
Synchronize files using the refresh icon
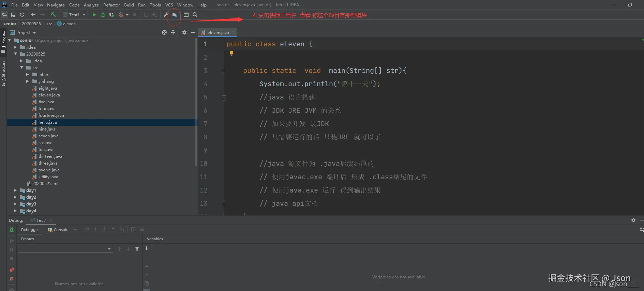(22, 15)
